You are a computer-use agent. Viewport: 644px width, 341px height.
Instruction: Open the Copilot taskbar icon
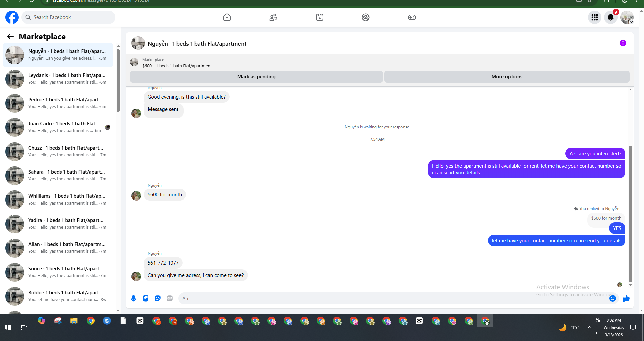[41, 321]
